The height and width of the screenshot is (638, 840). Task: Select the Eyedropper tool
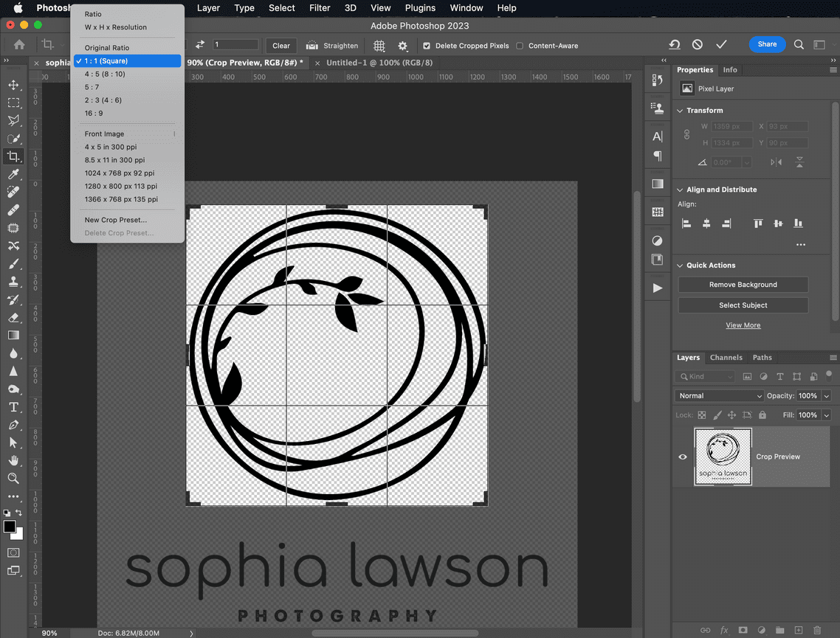13,175
